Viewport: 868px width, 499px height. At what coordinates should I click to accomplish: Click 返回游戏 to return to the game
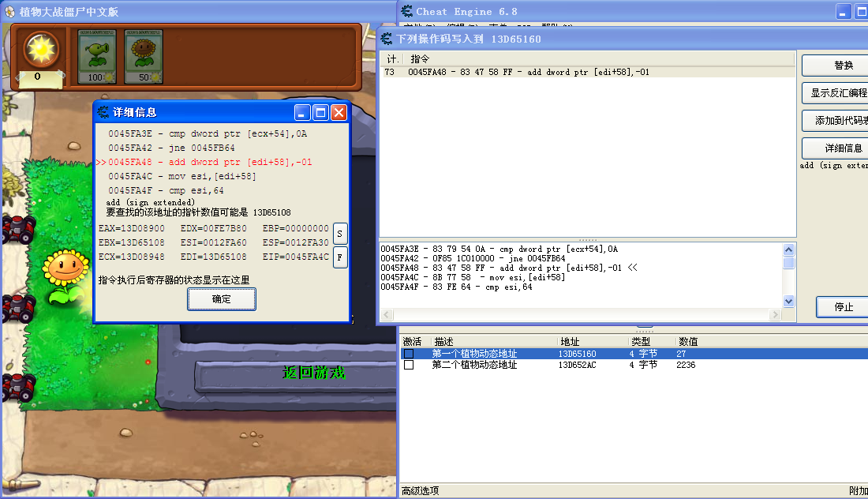(x=314, y=373)
